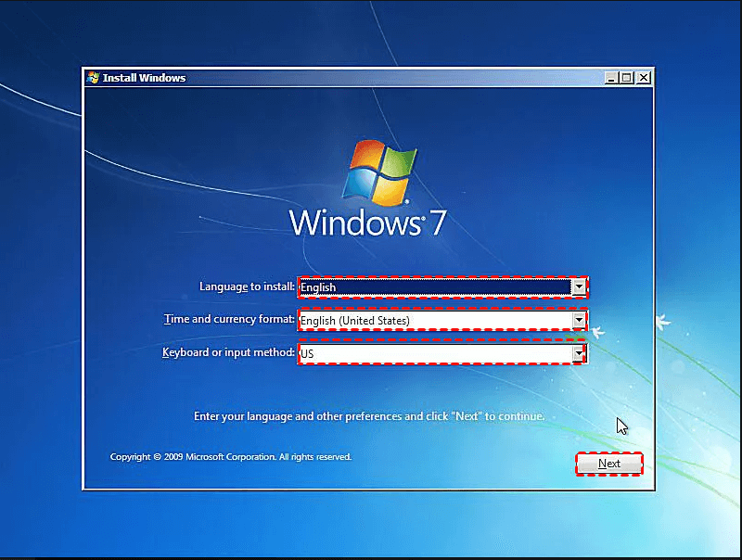Click the Microsoft copyright notice text
The width and height of the screenshot is (742, 560).
pyautogui.click(x=231, y=457)
